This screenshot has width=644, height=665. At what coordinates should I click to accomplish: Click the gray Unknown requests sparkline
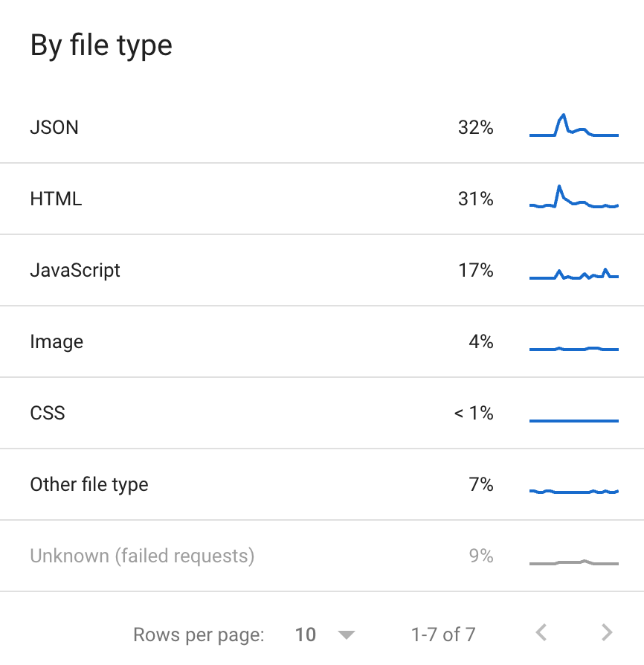click(x=573, y=562)
